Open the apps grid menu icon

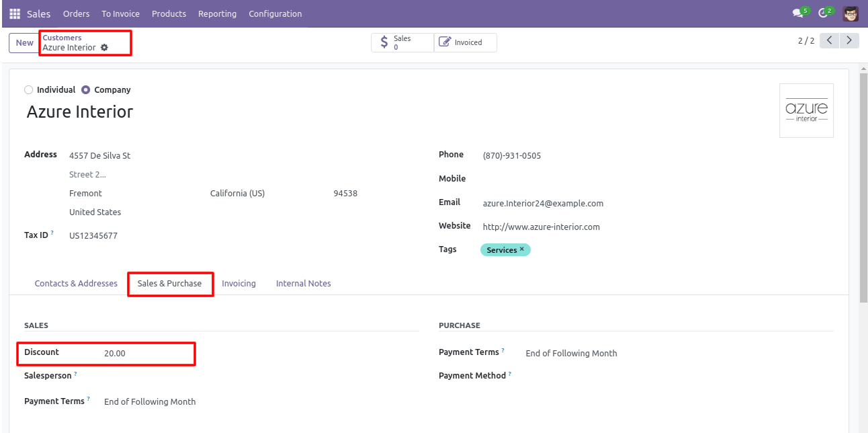(15, 13)
